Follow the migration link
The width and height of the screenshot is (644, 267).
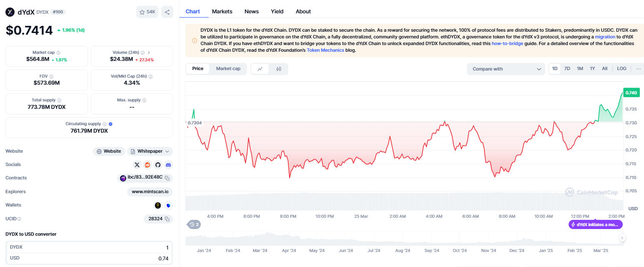pyautogui.click(x=605, y=37)
